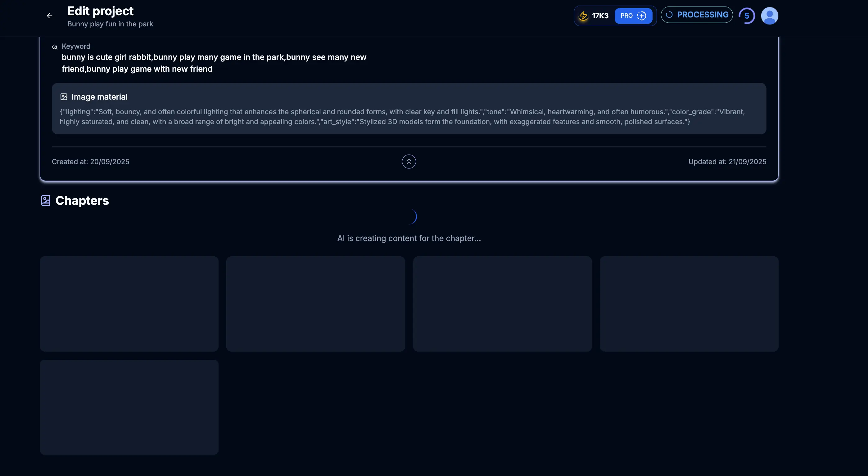Click the Image material picture icon

tap(64, 97)
